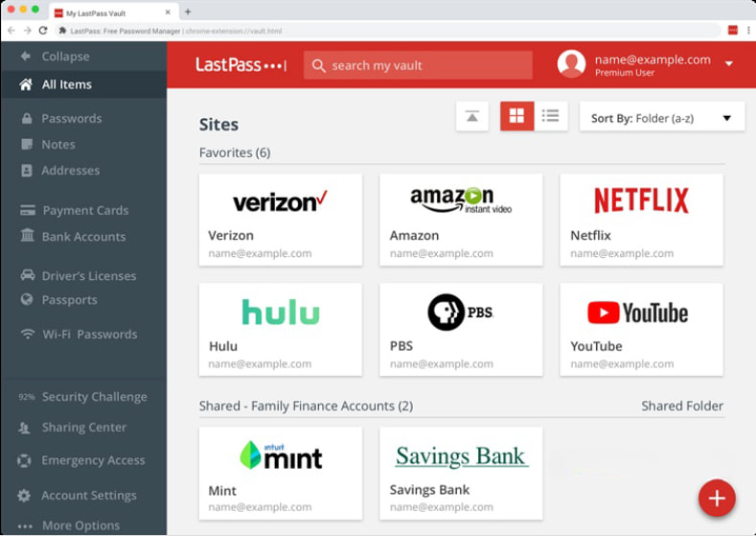The height and width of the screenshot is (536, 756).
Task: Click the browser back arrow
Action: coord(11,31)
